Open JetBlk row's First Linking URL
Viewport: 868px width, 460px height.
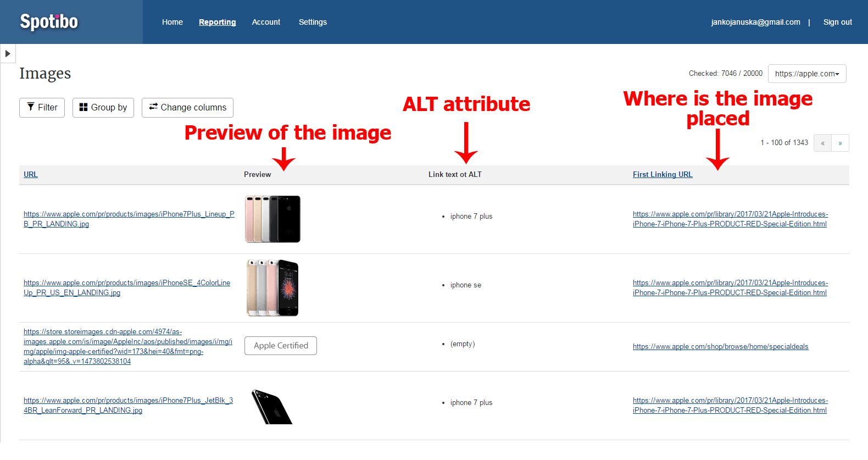730,405
